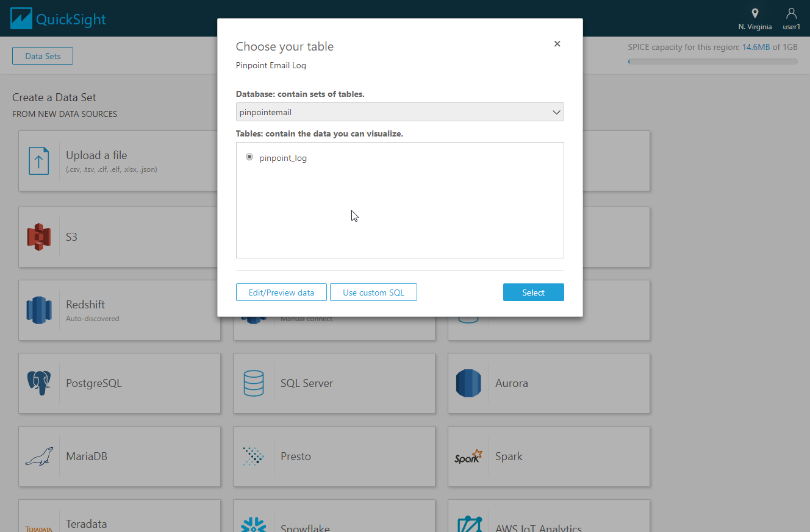Viewport: 810px width, 532px height.
Task: Choose the Presto dots icon
Action: coord(254,456)
